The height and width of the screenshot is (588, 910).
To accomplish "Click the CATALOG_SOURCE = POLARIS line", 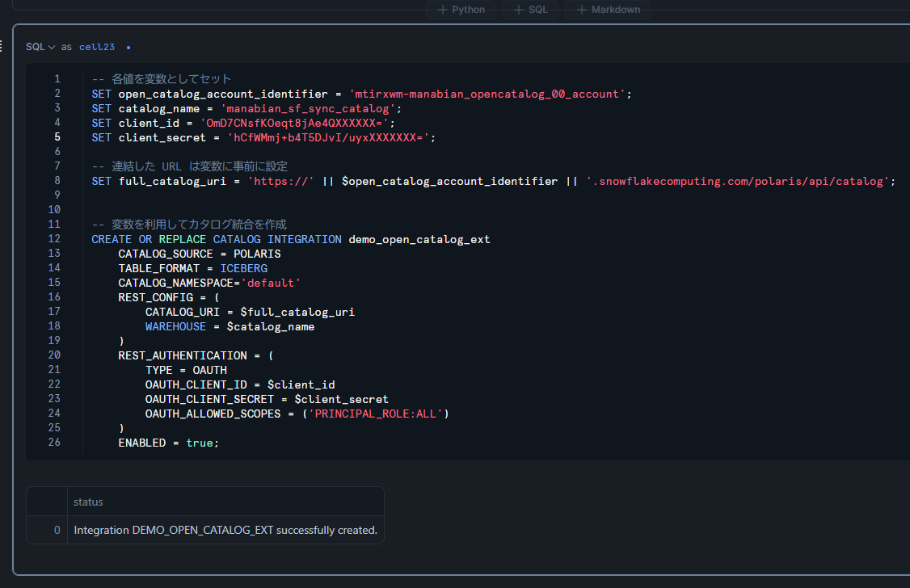I will 199,254.
